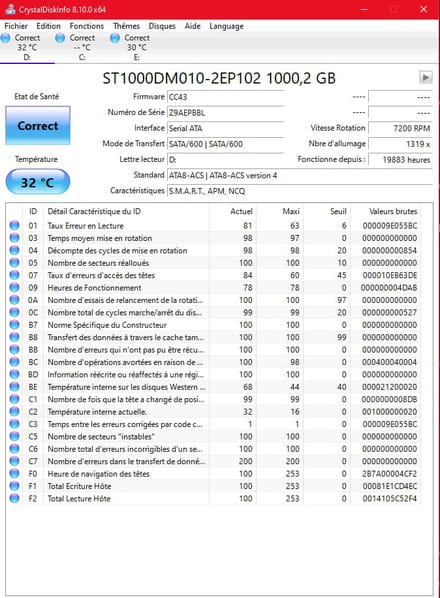Click the 32 °C temperature button
The width and height of the screenshot is (440, 598).
pos(38,182)
